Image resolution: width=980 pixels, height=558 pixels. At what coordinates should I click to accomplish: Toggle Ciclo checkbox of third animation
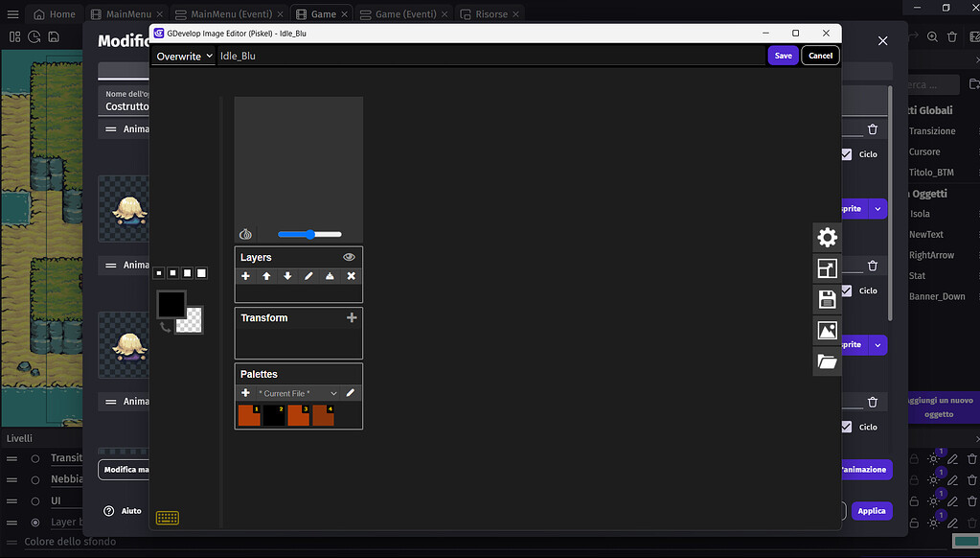coord(846,427)
